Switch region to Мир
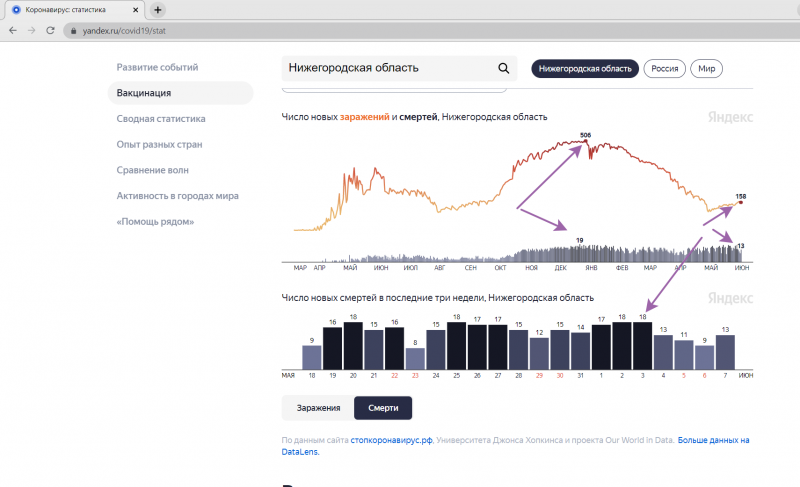The height and width of the screenshot is (487, 800). tap(706, 69)
